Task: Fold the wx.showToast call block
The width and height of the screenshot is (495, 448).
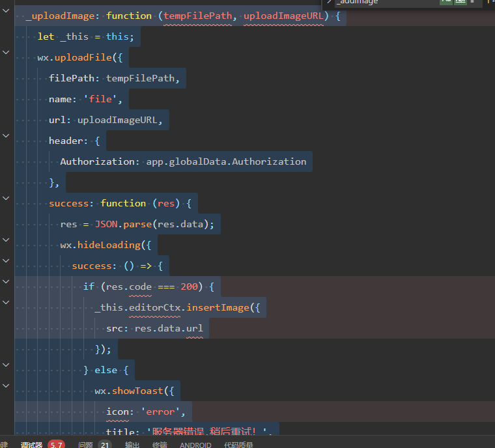Action: 6,385
